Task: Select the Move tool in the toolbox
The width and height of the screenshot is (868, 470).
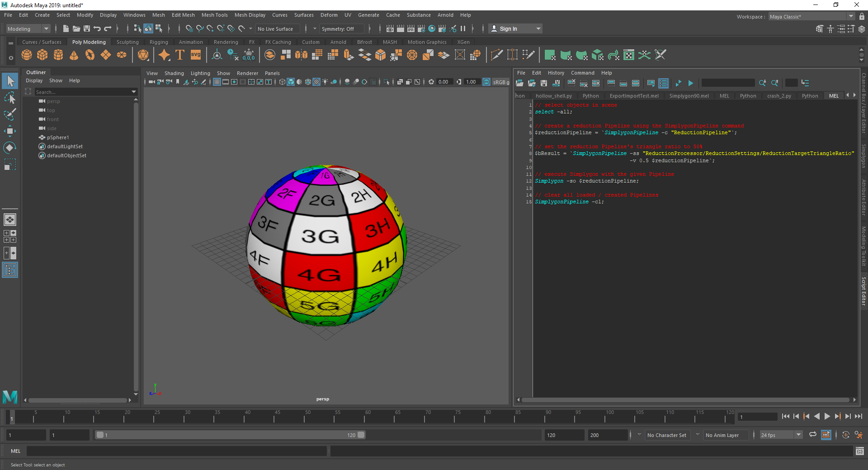Action: tap(9, 132)
